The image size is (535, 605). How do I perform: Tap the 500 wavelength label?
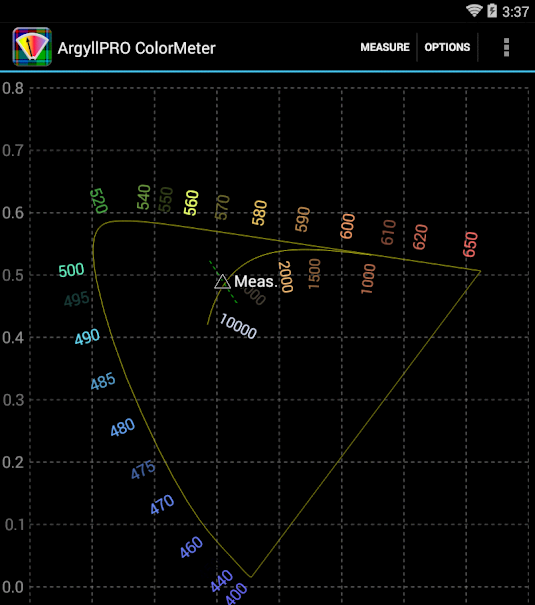[71, 270]
